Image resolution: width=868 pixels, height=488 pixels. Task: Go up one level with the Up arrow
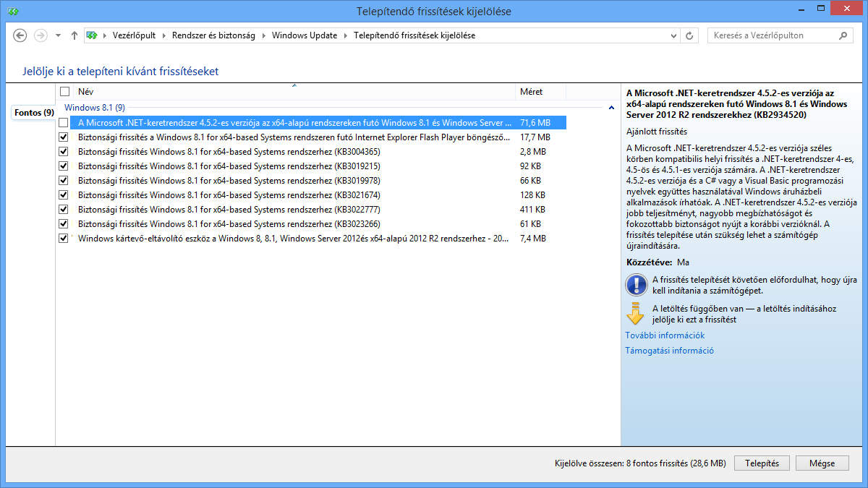[x=74, y=35]
